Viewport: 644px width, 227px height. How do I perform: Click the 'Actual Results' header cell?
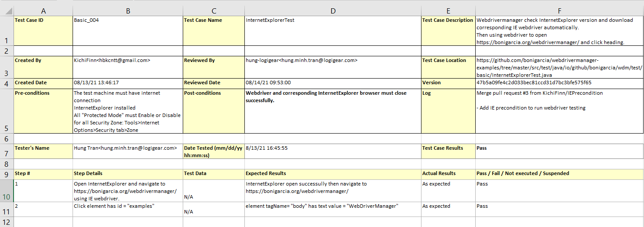pyautogui.click(x=448, y=175)
